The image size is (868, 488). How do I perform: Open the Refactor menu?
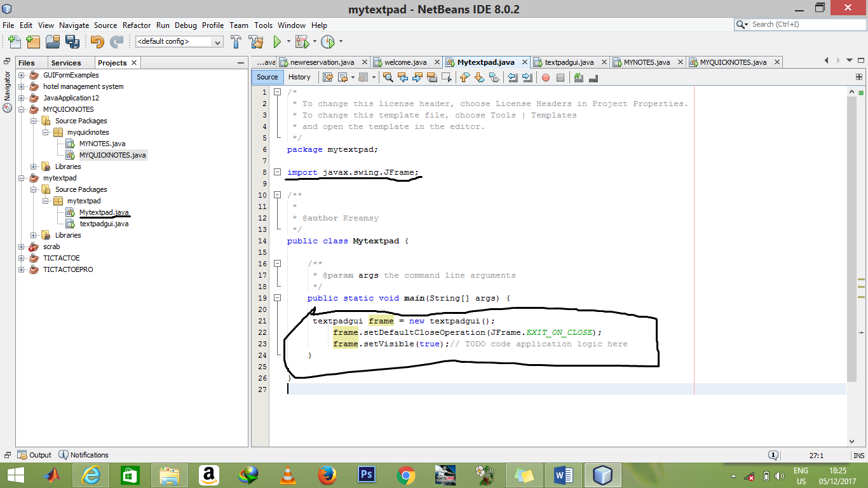point(137,25)
